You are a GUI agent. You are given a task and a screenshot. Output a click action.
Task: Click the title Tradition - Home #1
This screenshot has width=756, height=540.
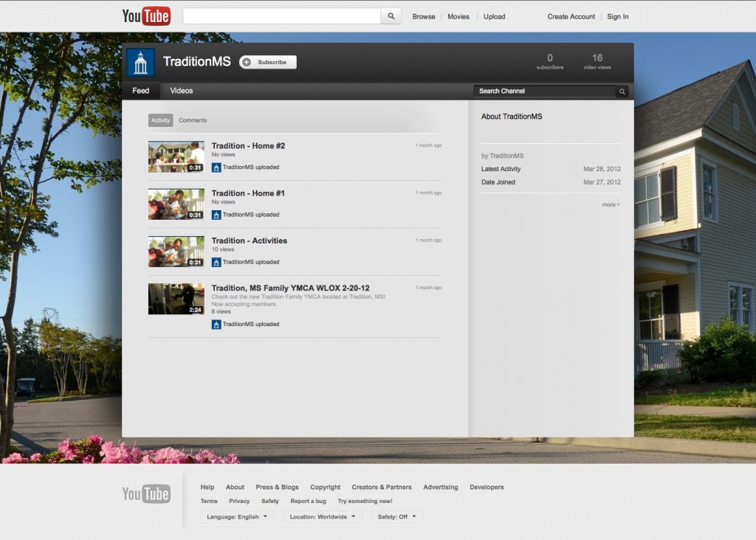point(248,193)
